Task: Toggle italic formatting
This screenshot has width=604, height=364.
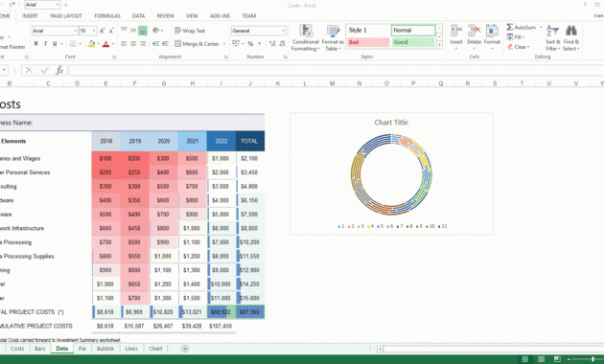Action: [45, 44]
